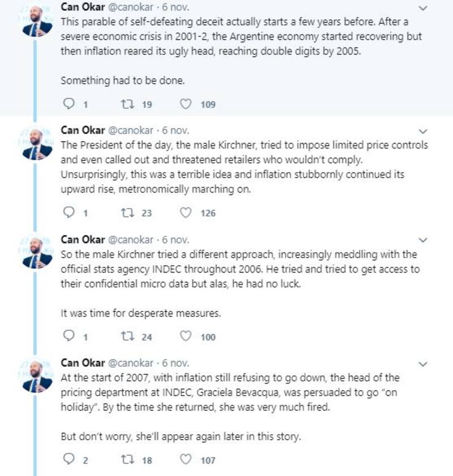Retweet the tweet with 19 retweets
The width and height of the screenshot is (453, 476).
[x=127, y=104]
